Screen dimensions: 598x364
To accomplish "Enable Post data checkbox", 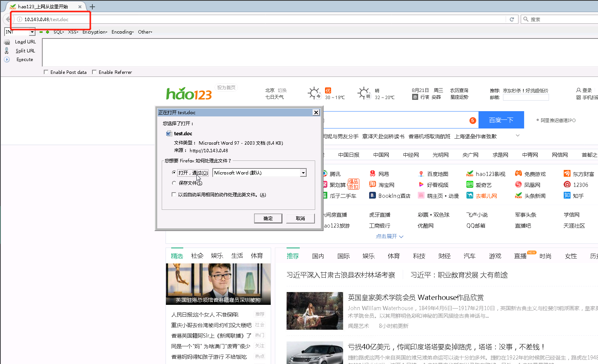I will 46,72.
